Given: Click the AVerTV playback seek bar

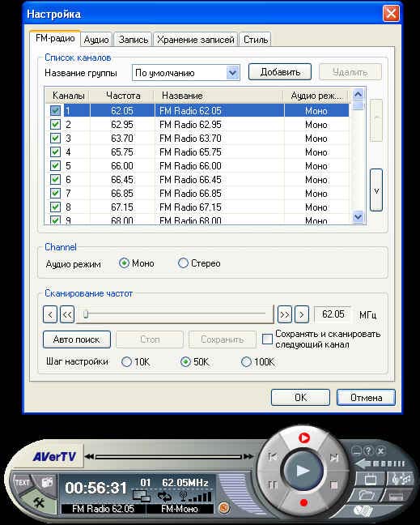Looking at the screenshot, I should click(168, 457).
